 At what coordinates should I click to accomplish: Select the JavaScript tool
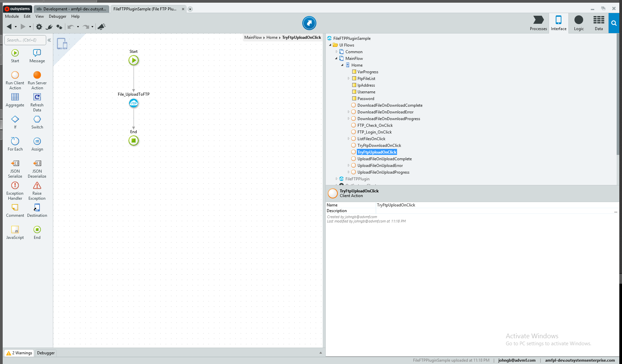coord(15,233)
